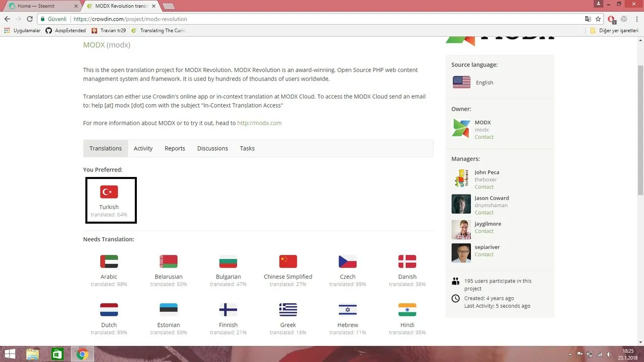Viewport: 644px width, 362px height.
Task: Click Contact under MODX owner
Action: click(x=484, y=137)
